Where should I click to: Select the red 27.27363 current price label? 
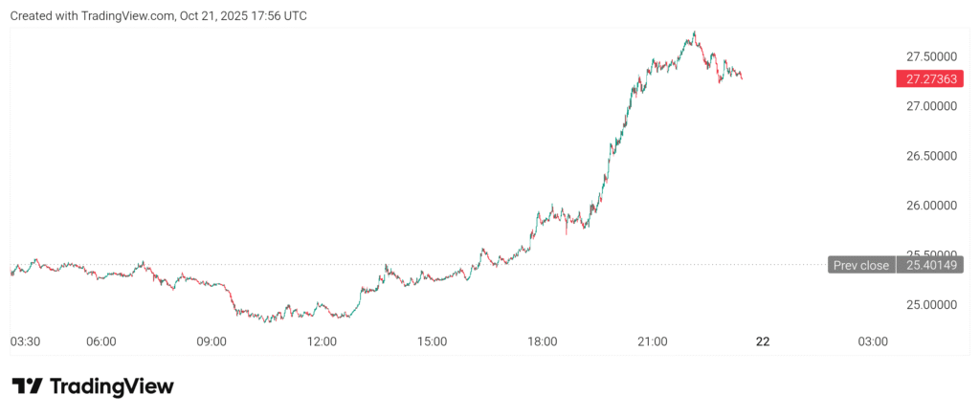click(x=929, y=79)
